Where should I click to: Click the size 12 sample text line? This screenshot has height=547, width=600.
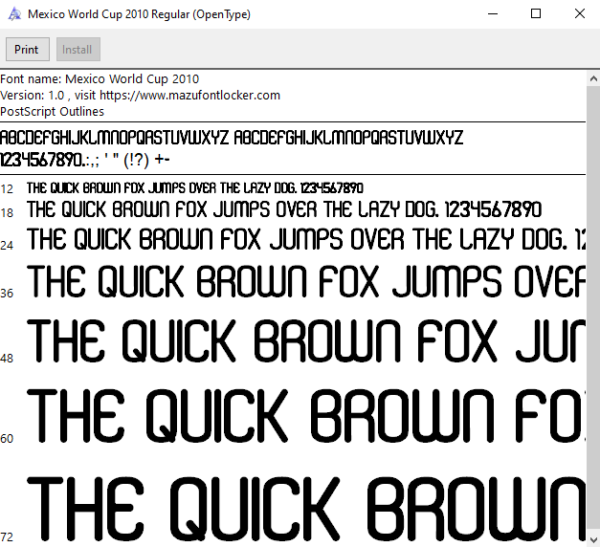click(x=195, y=188)
